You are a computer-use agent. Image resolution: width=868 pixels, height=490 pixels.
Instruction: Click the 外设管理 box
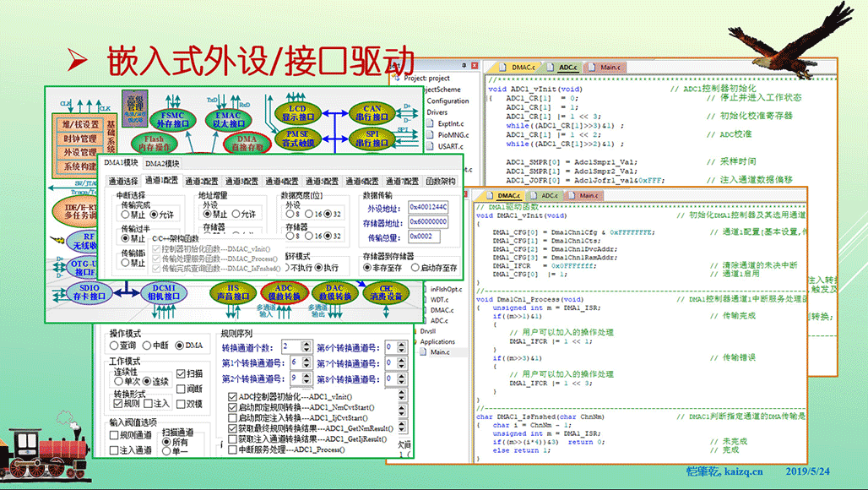click(x=81, y=152)
